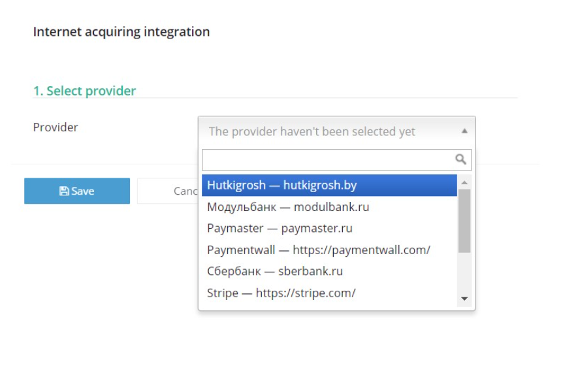The width and height of the screenshot is (561, 392).
Task: Click the 'Provider' field label
Action: 56,127
